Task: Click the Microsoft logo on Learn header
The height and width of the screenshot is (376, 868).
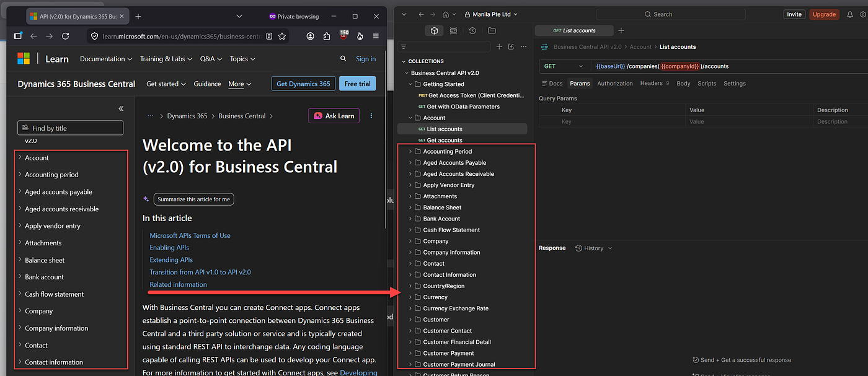Action: point(24,58)
